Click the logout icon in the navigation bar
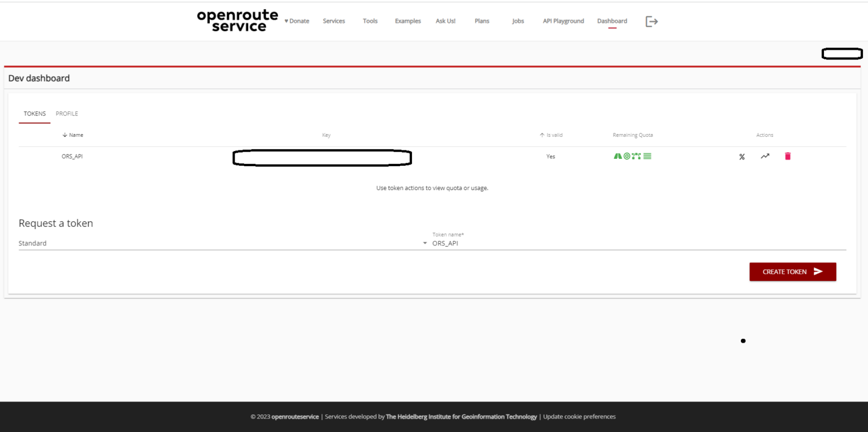This screenshot has width=868, height=432. 652,21
